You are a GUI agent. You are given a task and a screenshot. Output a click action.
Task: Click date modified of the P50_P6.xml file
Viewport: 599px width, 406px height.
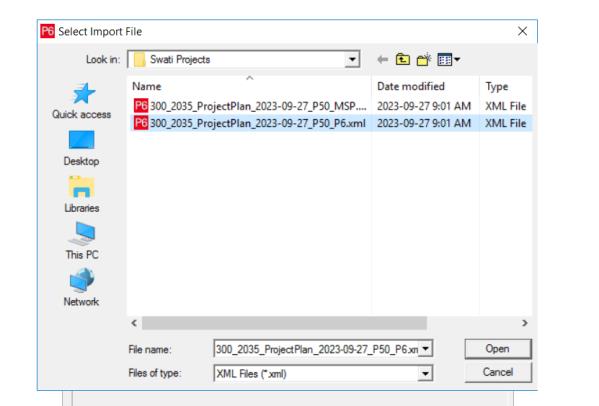[x=424, y=123]
